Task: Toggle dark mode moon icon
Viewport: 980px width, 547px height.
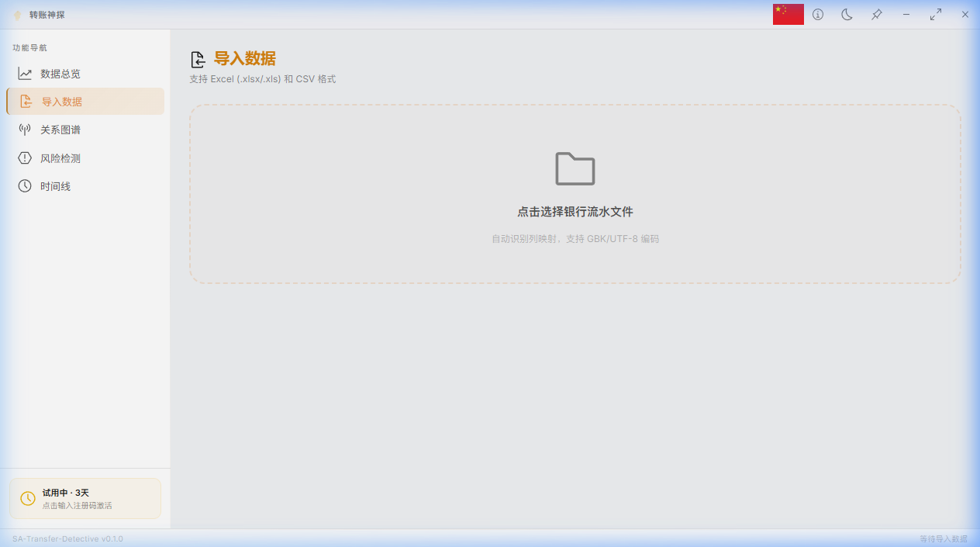Action: [x=847, y=14]
